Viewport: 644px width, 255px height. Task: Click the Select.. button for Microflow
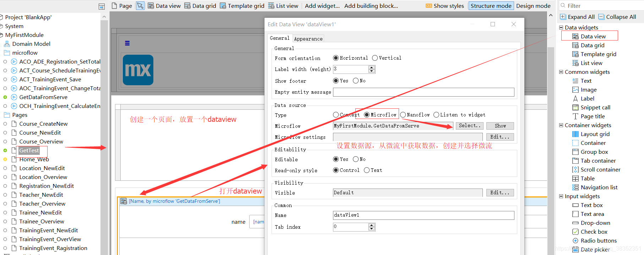(469, 126)
